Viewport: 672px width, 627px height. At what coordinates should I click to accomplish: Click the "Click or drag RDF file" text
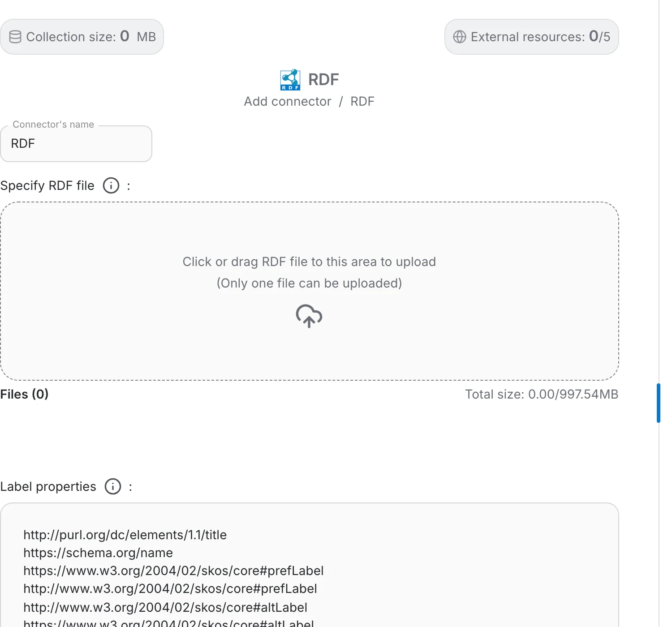coord(309,262)
